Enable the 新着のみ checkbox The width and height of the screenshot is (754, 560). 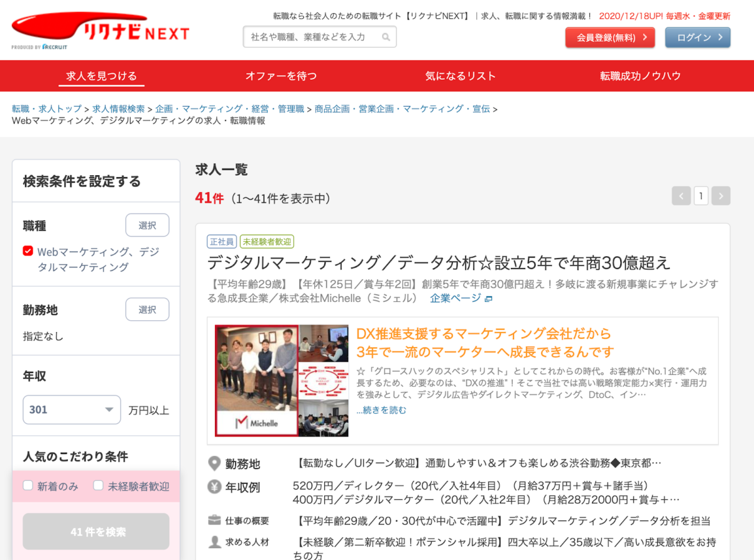point(28,485)
